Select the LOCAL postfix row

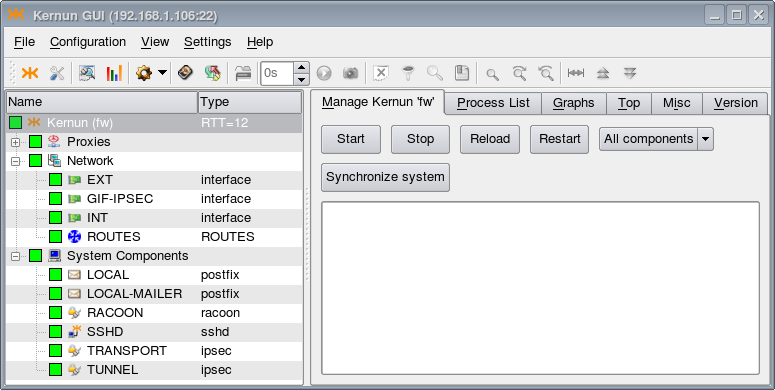(x=154, y=275)
